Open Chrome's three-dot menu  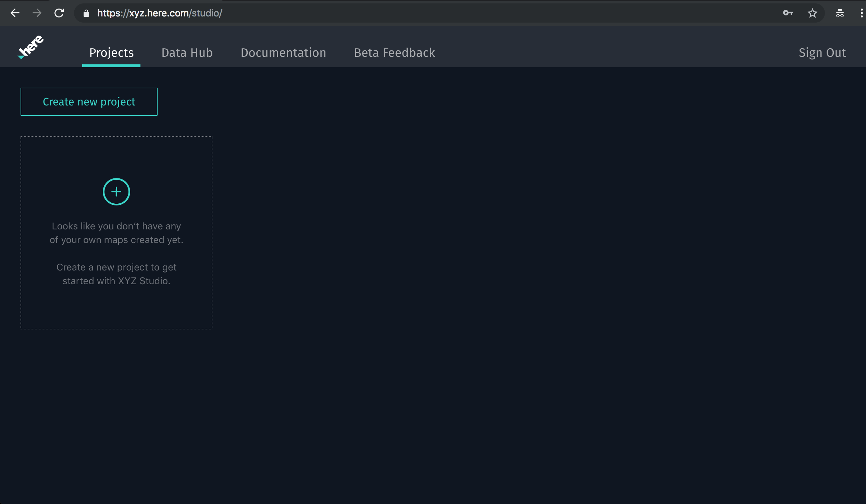[861, 13]
